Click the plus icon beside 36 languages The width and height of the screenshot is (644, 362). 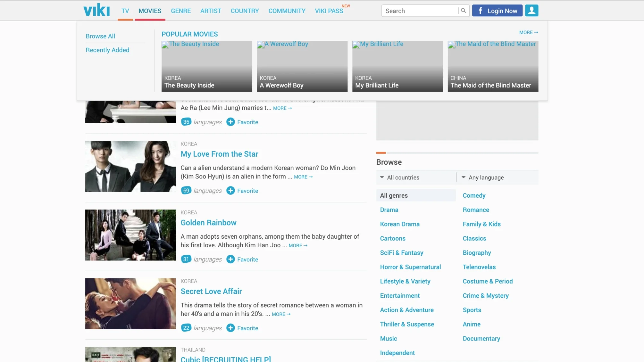pos(230,122)
